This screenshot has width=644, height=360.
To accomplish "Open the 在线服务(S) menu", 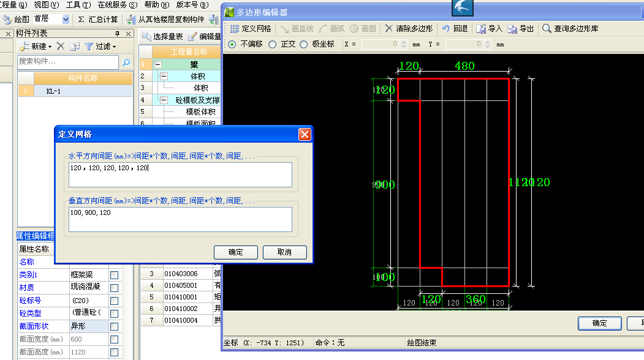I will pyautogui.click(x=118, y=5).
